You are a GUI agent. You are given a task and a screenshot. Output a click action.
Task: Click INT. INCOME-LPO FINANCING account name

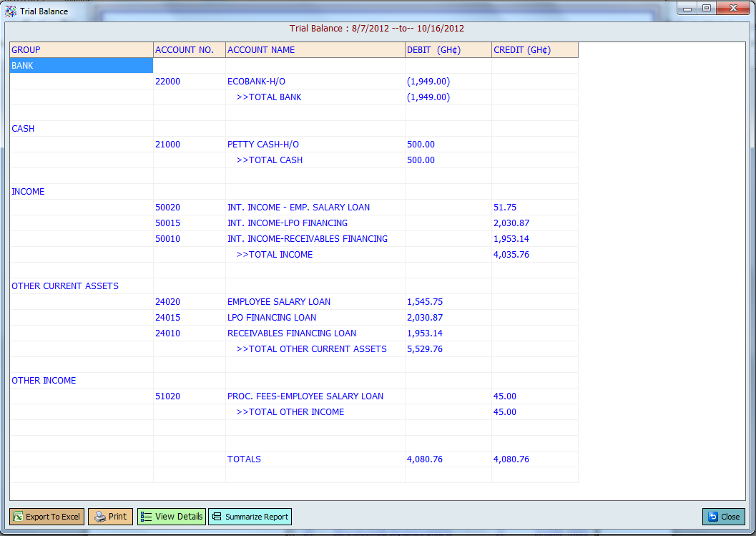(x=288, y=223)
